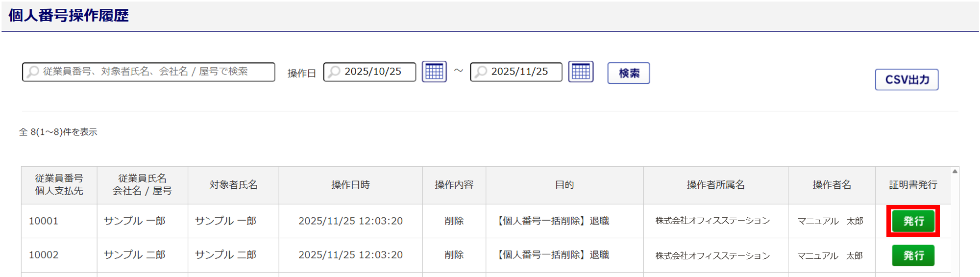Click magnifier icon in keyword search box
The height and width of the screenshot is (277, 980).
coord(33,72)
